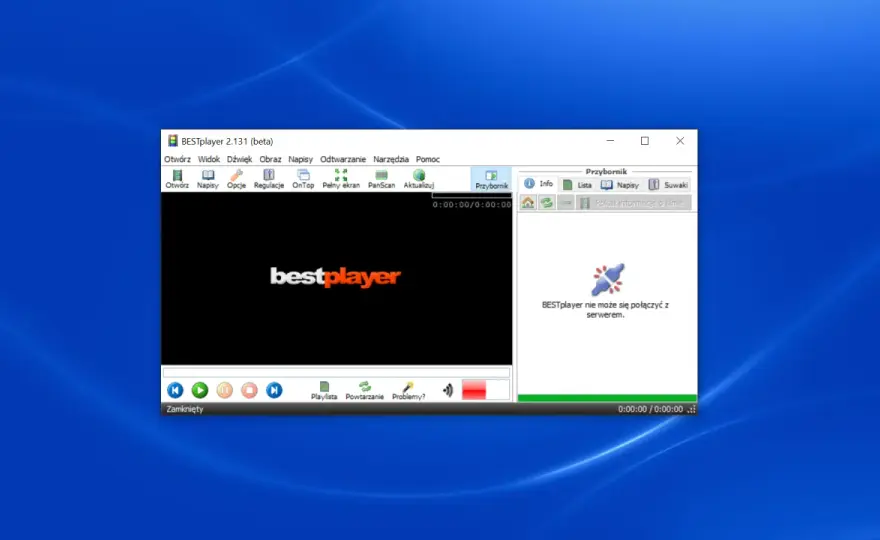880x540 pixels.
Task: Switch to the Napisy tab in Przybornik
Action: pos(620,185)
